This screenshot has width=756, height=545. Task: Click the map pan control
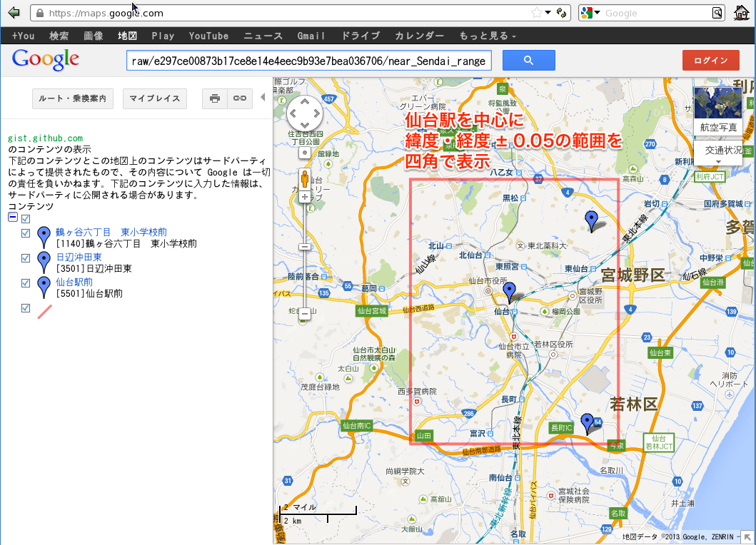pos(305,113)
